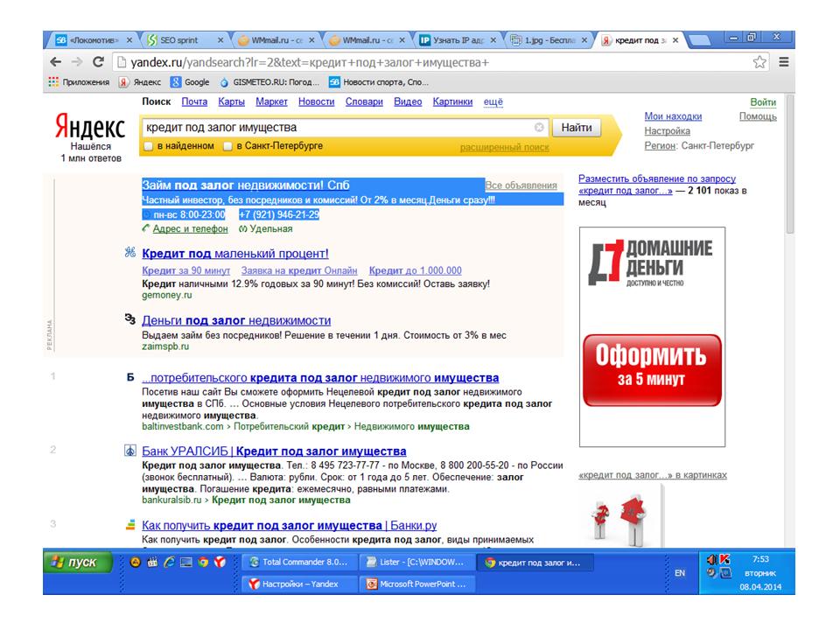
Task: Click the Банки.ру result favicon
Action: (130, 524)
